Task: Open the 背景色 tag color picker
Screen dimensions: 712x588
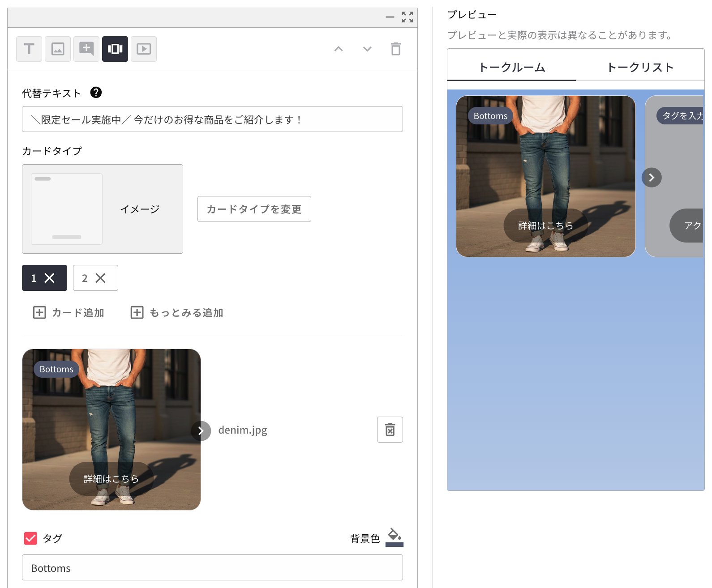Action: point(394,537)
